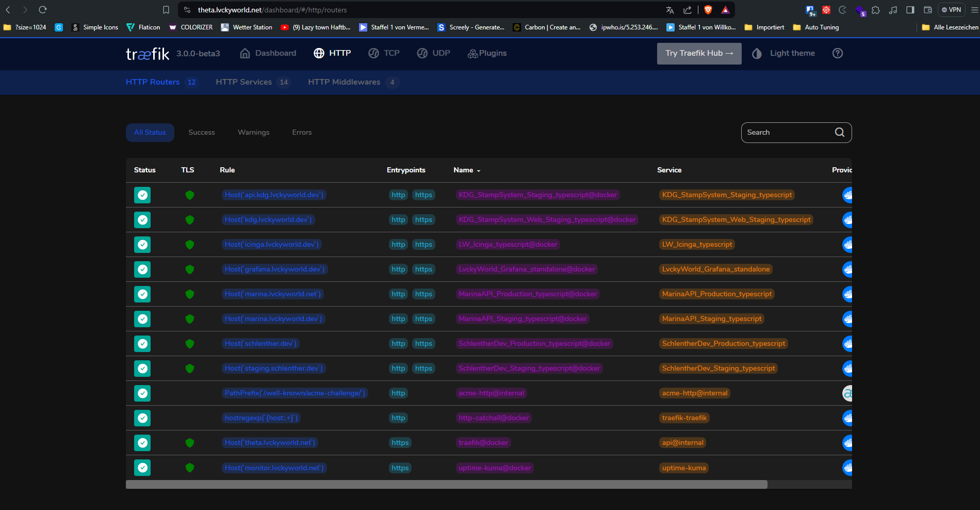Screen dimensions: 980x510
Task: Click the Traefik logo
Action: [148, 54]
